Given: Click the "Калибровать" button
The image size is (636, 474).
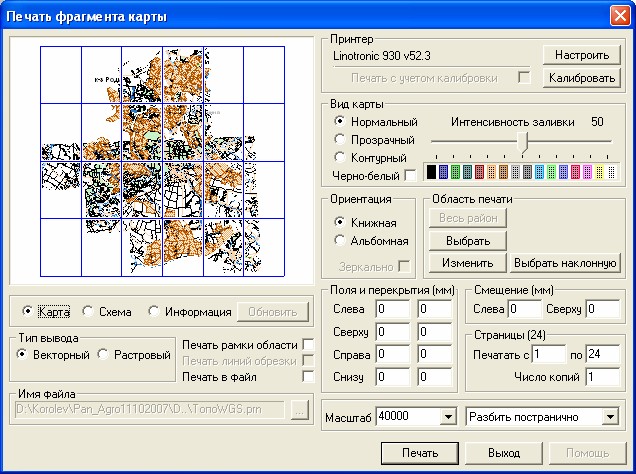Looking at the screenshot, I should pyautogui.click(x=581, y=77).
